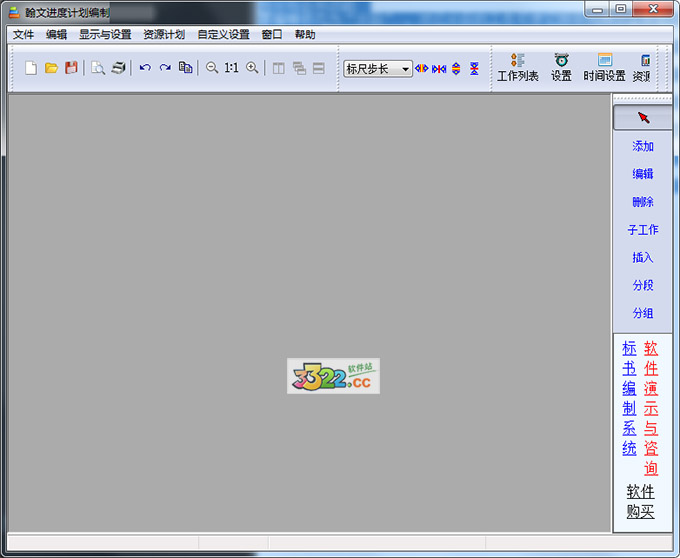
Task: Expand the 标尺步长 dropdown
Action: (x=405, y=69)
